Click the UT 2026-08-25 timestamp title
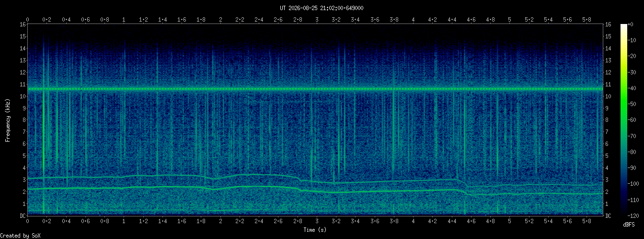Screen dimensions: 644x239 tap(322, 8)
